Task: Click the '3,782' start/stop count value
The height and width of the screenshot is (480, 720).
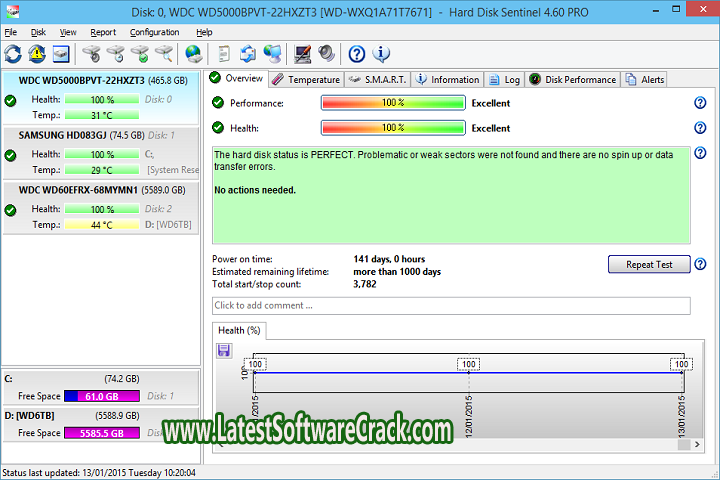Action: (365, 284)
